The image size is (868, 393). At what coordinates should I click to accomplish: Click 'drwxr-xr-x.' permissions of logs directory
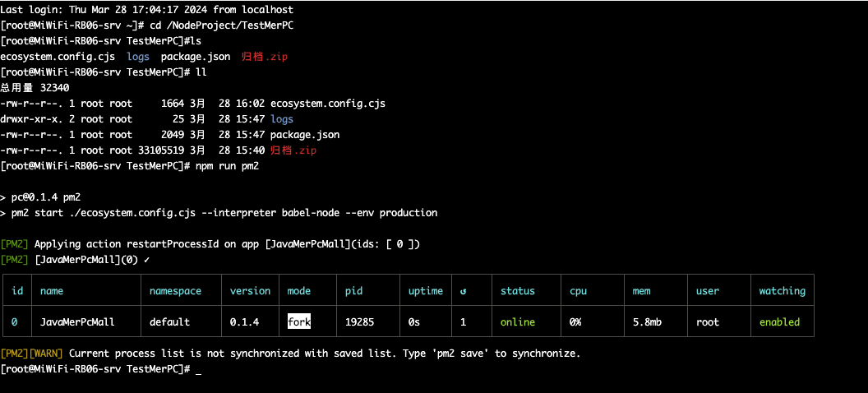pyautogui.click(x=32, y=119)
